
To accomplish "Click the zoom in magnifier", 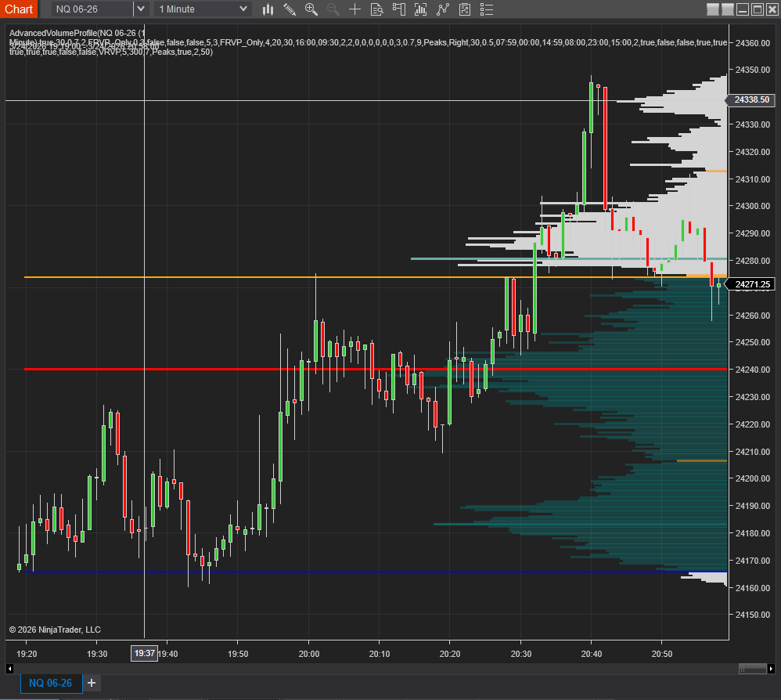I will point(311,9).
